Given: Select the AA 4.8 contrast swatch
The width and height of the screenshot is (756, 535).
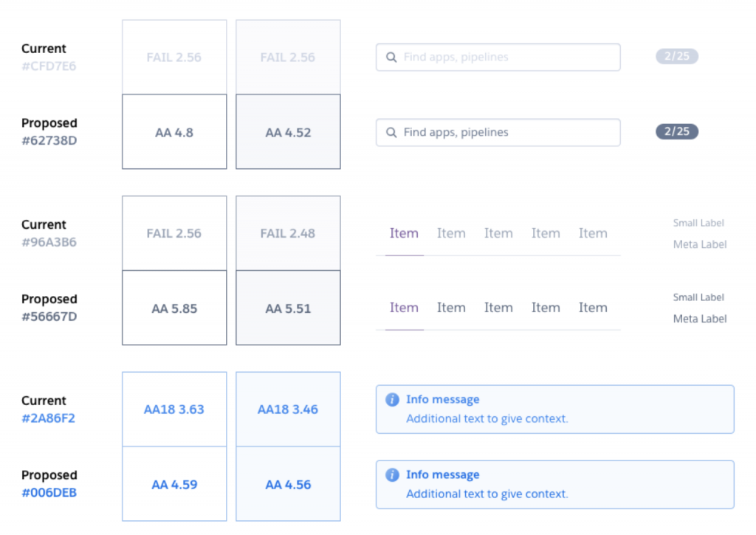Looking at the screenshot, I should coord(174,133).
